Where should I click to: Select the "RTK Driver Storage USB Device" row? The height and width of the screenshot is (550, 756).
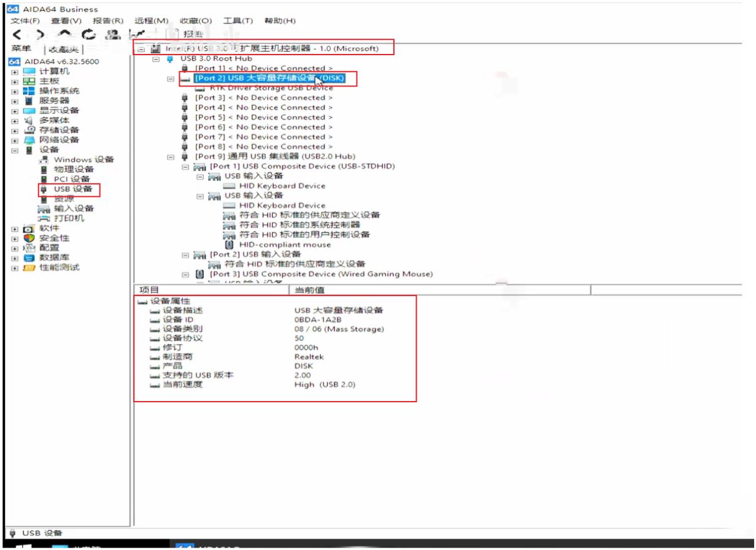pyautogui.click(x=271, y=88)
